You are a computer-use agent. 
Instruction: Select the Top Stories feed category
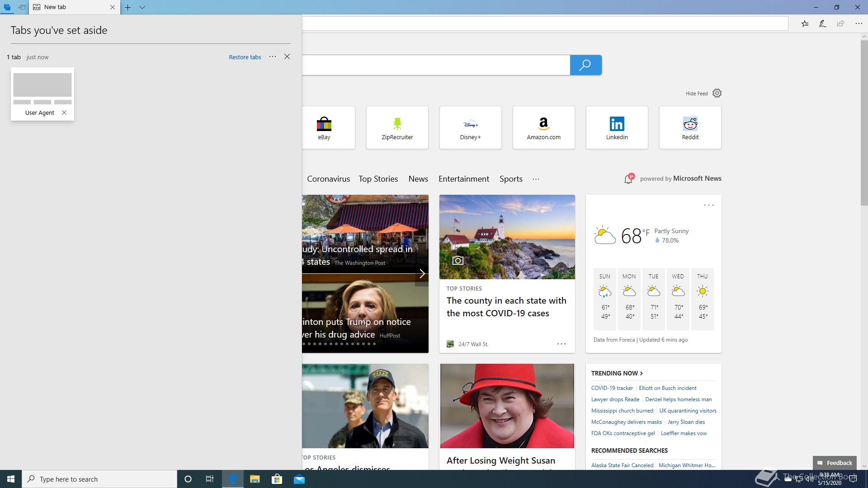click(378, 179)
